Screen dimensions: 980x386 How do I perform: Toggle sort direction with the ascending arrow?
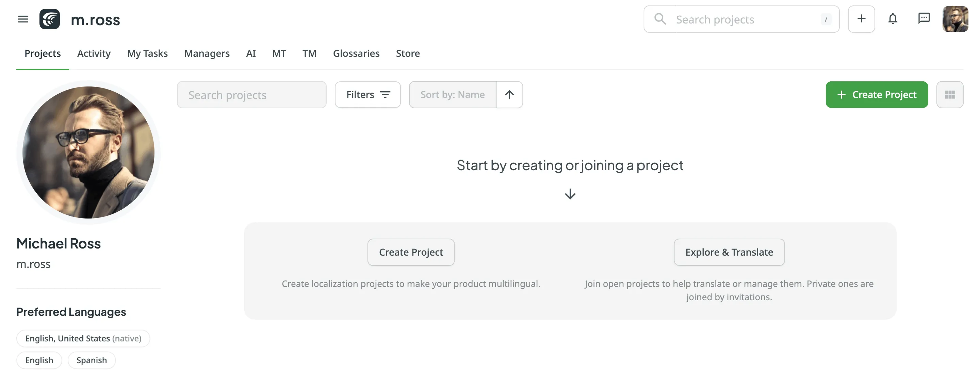coord(509,94)
